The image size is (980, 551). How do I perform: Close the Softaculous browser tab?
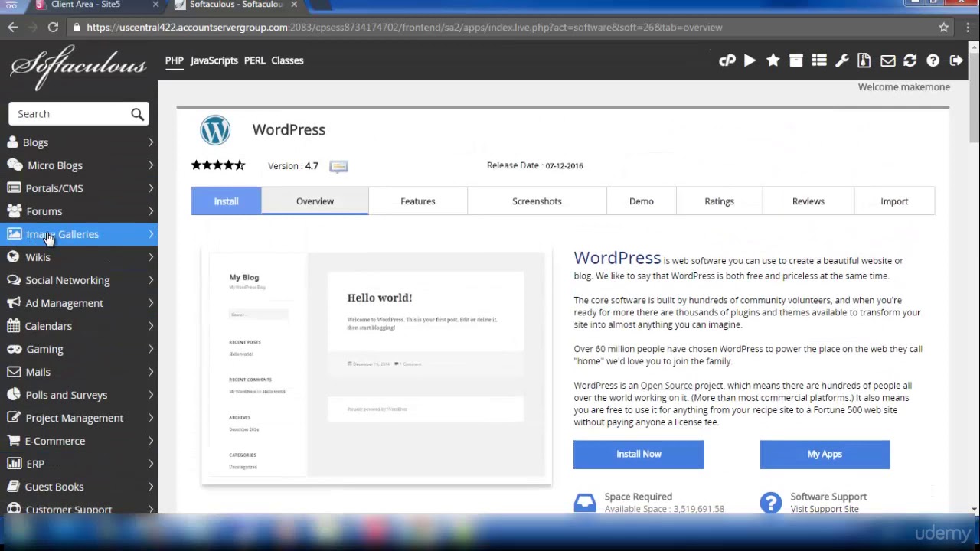294,5
